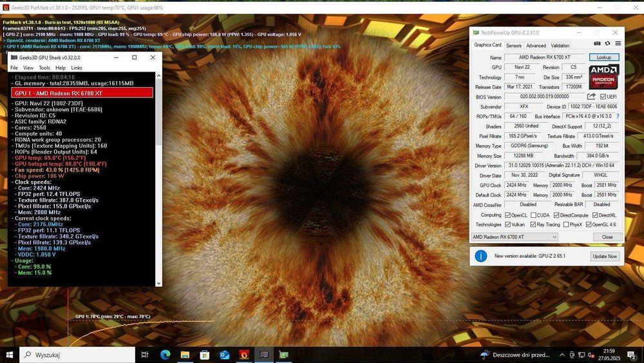Click the GPU-Z title bar app icon

(476, 32)
